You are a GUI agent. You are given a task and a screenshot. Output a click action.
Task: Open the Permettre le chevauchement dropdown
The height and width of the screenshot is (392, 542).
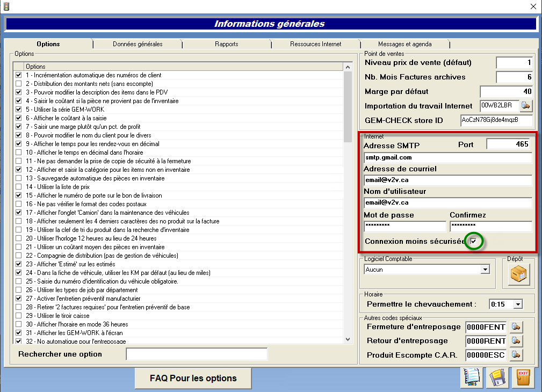tap(517, 304)
